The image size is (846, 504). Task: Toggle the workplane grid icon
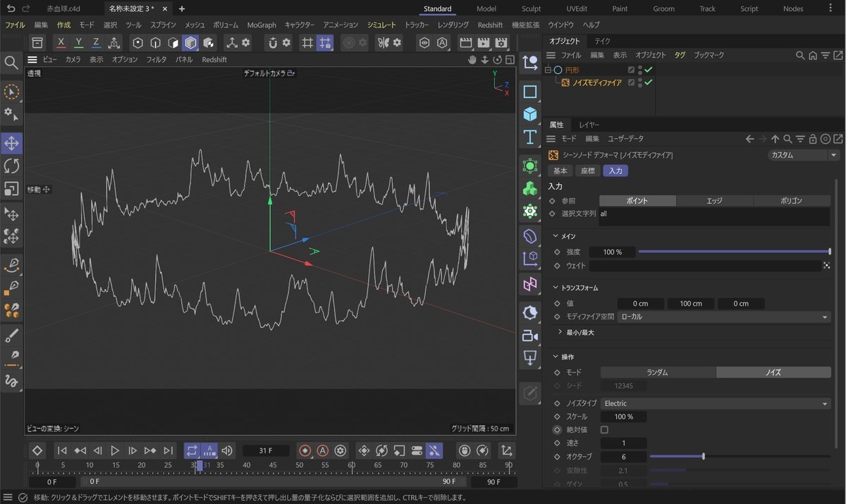[307, 42]
